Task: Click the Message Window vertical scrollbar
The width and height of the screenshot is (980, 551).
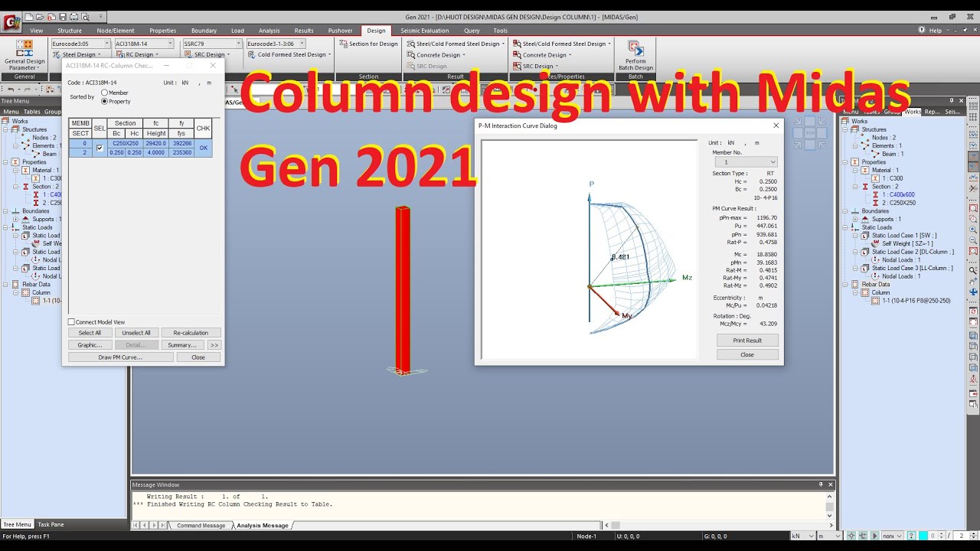Action: pos(829,506)
